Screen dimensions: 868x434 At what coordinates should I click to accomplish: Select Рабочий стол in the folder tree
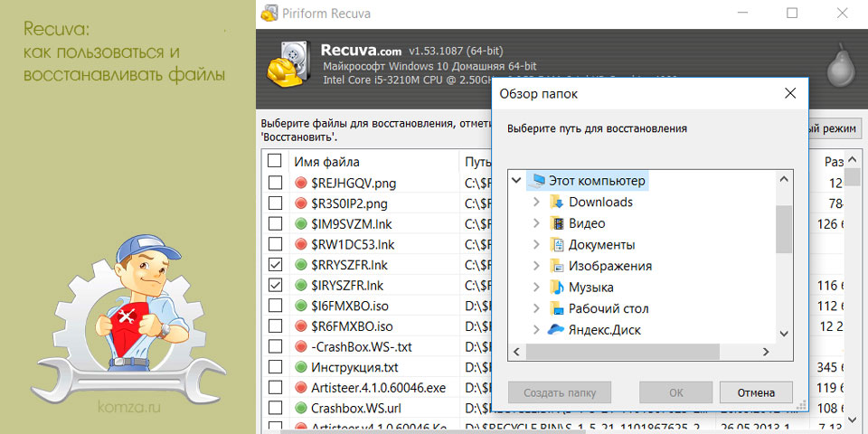[x=609, y=308]
